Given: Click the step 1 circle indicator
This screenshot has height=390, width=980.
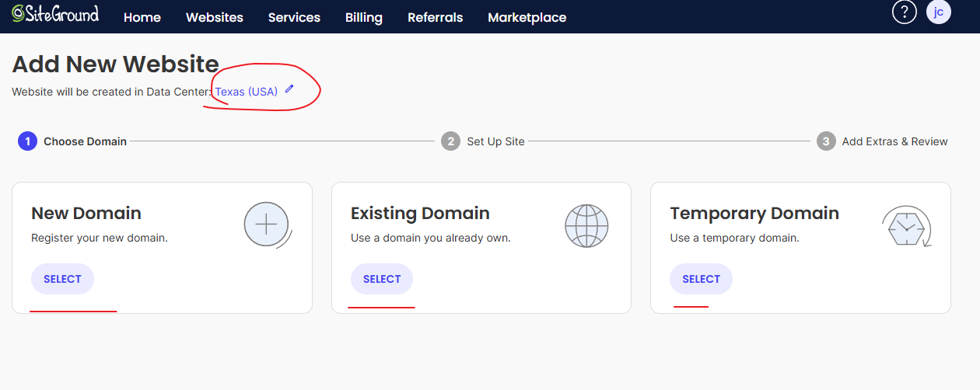Looking at the screenshot, I should click(27, 141).
